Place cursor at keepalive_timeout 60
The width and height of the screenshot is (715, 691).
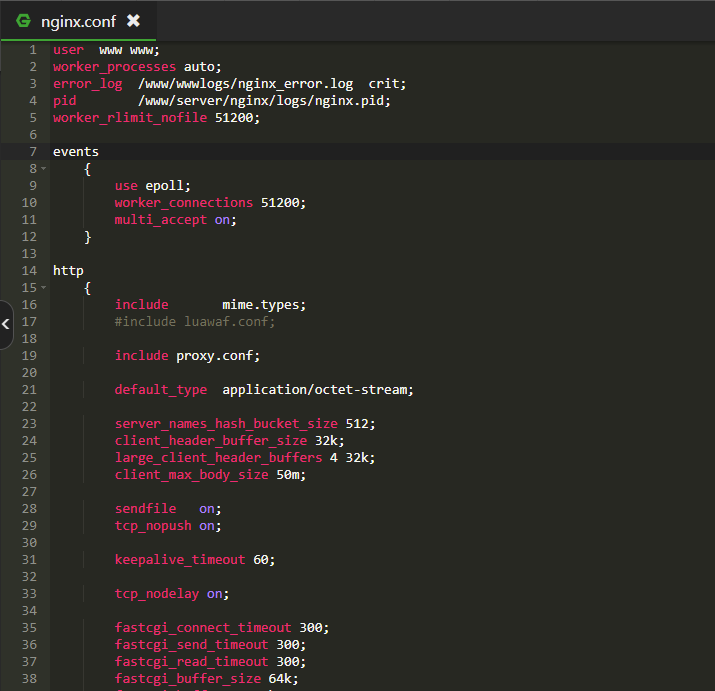pos(194,560)
